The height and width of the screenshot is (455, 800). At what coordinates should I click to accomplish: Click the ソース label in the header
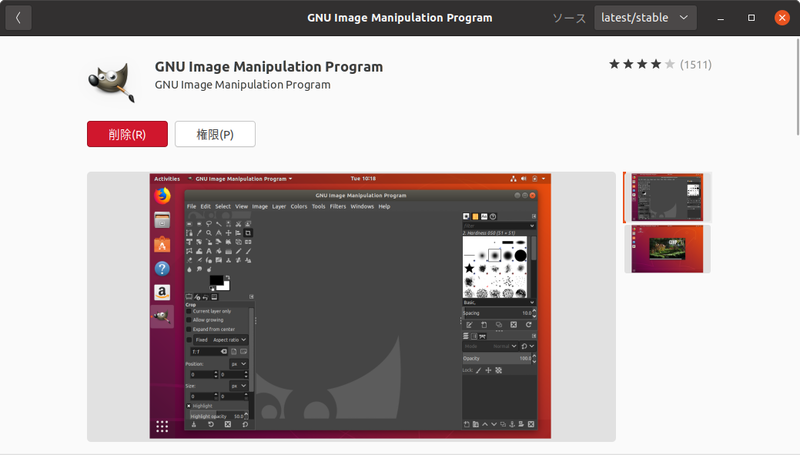569,18
